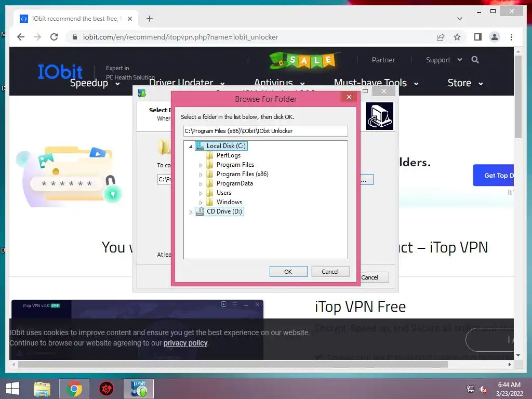This screenshot has height=399, width=532.
Task: Click the website search magnifier icon
Action: (475, 60)
